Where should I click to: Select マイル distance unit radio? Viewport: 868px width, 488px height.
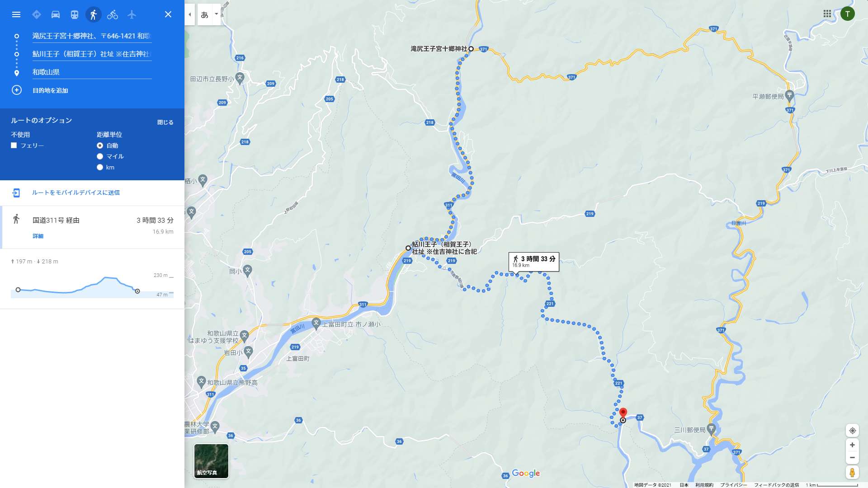(100, 156)
